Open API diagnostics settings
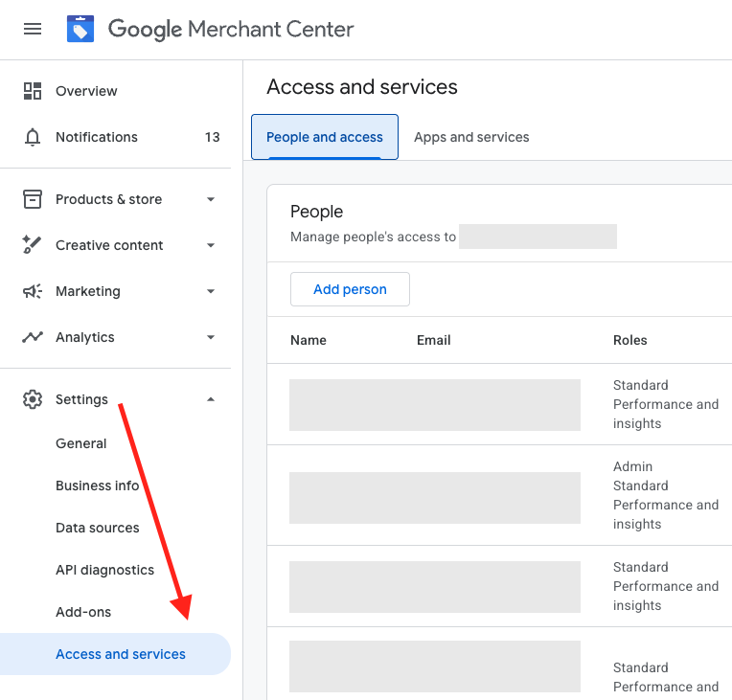The image size is (732, 700). click(104, 570)
